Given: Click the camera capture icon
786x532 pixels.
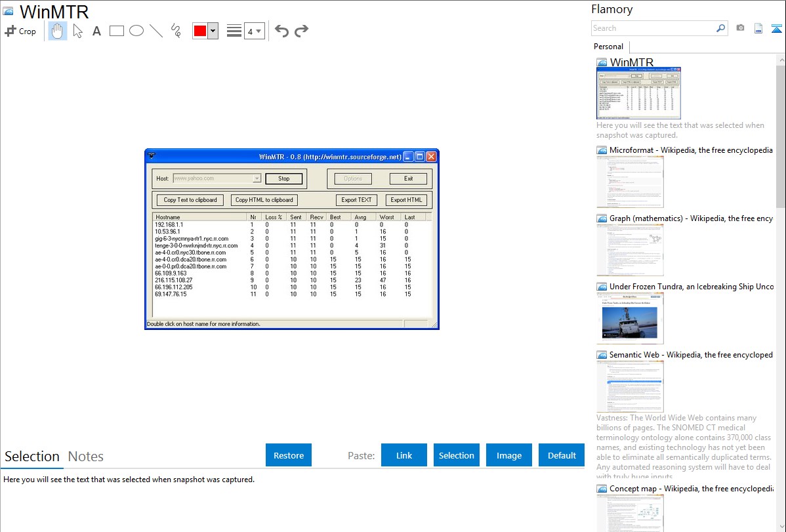Looking at the screenshot, I should [740, 28].
